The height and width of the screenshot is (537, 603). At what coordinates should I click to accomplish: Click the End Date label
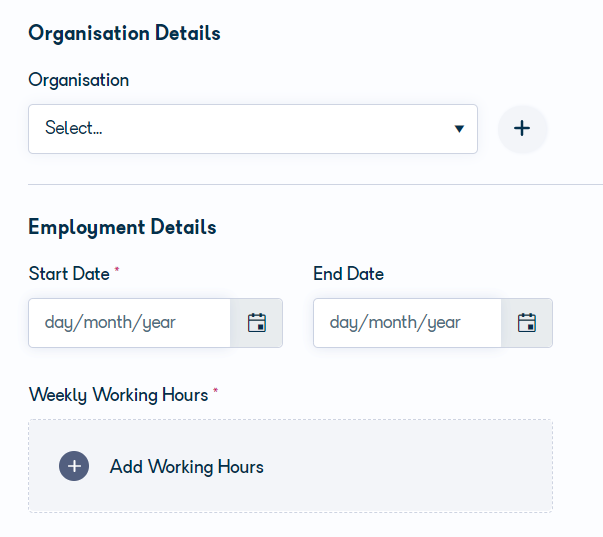tap(348, 274)
